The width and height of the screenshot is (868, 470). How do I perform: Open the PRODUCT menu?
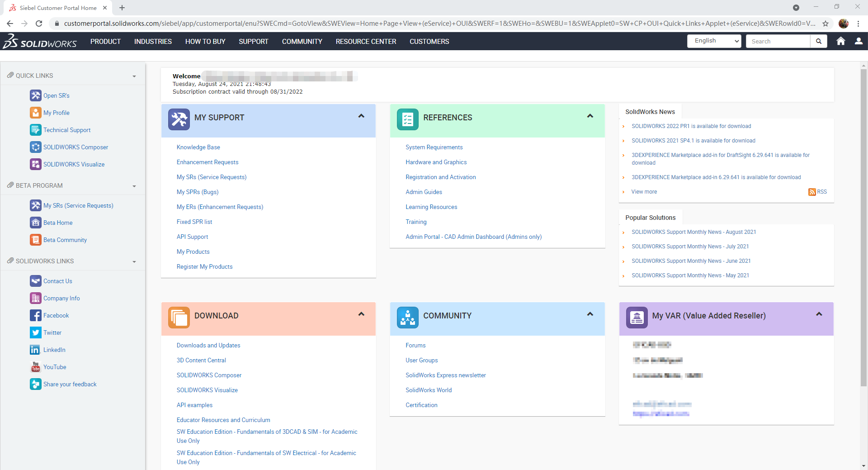[x=105, y=41]
